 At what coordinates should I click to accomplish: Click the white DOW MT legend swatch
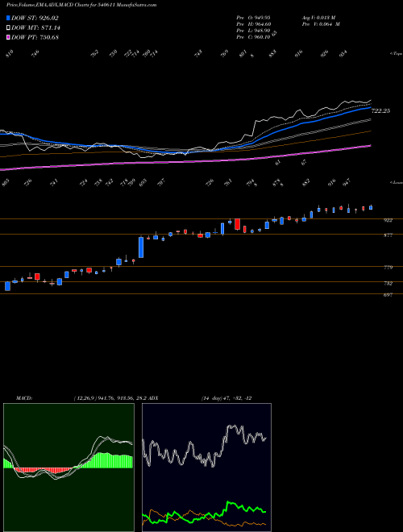pos(9,28)
